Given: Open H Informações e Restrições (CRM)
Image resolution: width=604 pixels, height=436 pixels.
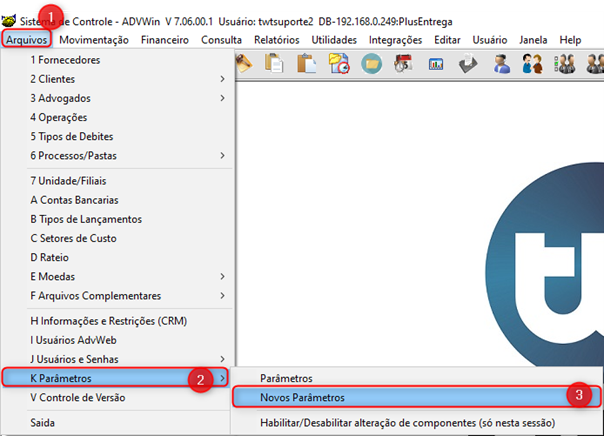Looking at the screenshot, I should click(x=117, y=321).
